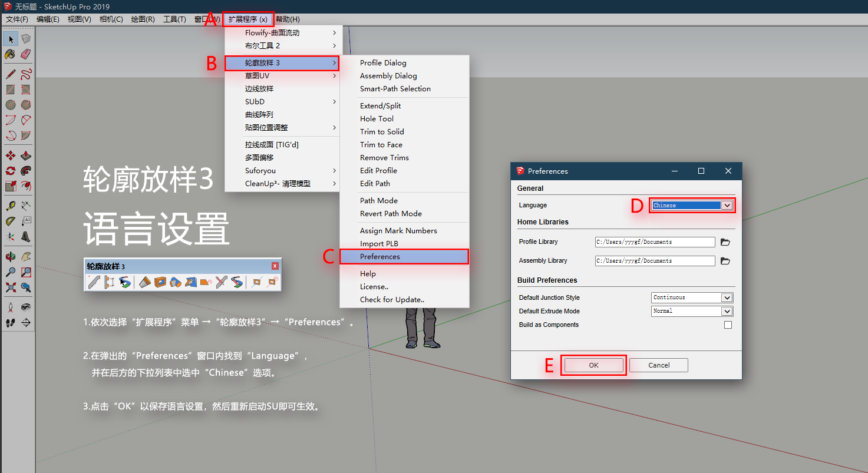Choose 边线放样 menu entry
This screenshot has width=868, height=473.
click(282, 89)
